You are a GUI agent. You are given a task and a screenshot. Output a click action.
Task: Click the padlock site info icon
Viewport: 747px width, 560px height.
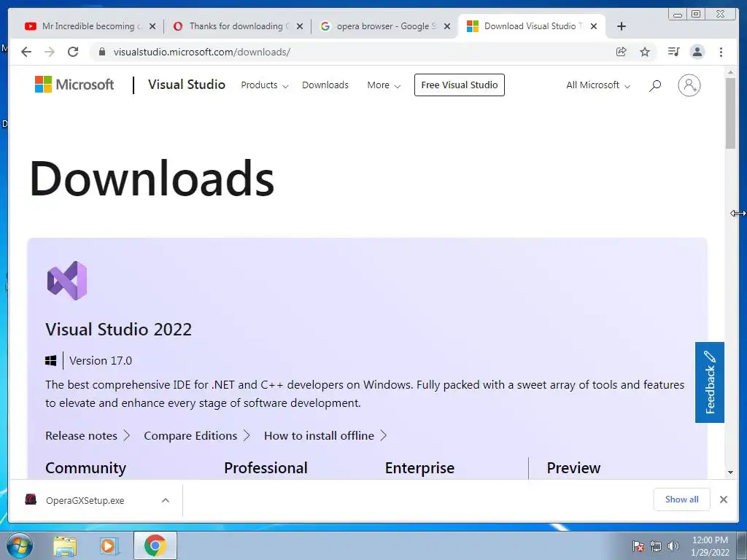click(101, 52)
